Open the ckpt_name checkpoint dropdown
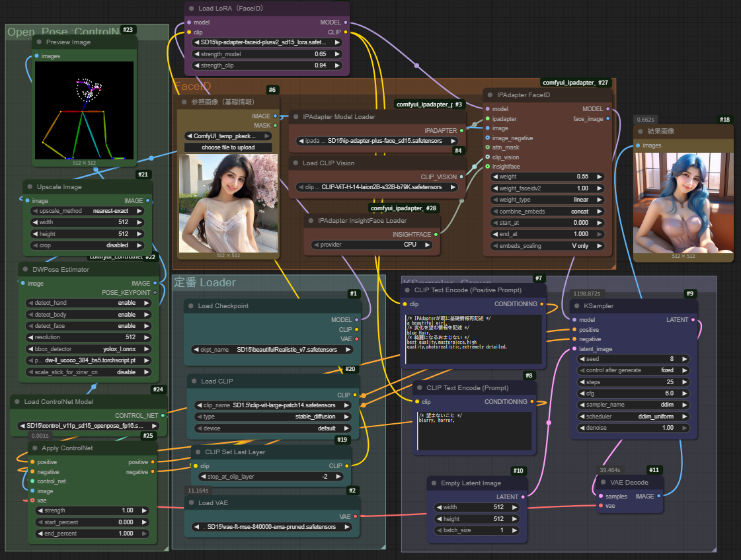 274,349
